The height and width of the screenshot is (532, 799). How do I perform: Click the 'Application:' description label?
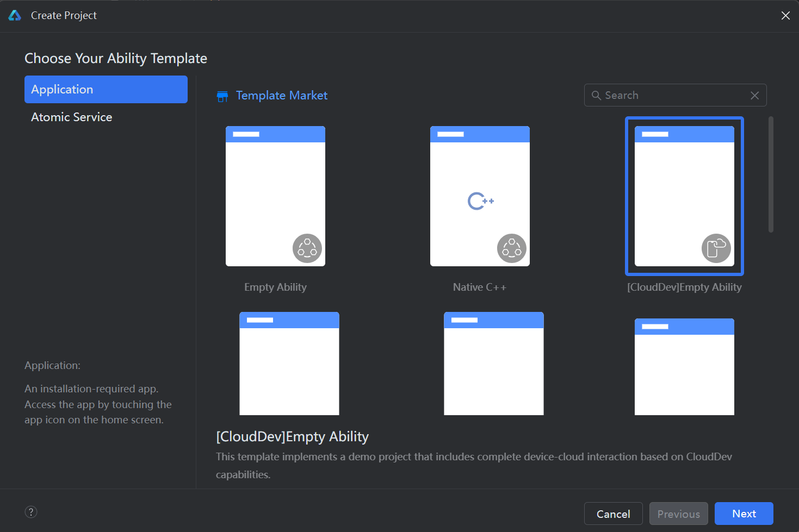pos(52,366)
